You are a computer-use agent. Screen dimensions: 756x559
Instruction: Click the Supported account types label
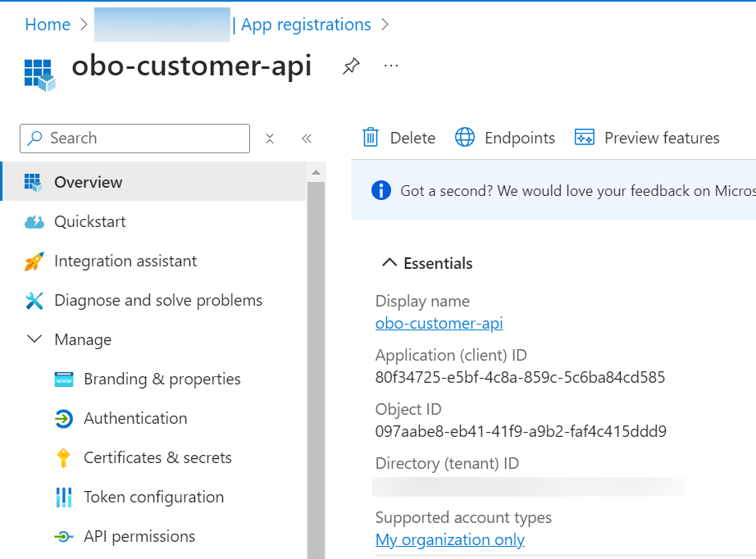coord(463,517)
